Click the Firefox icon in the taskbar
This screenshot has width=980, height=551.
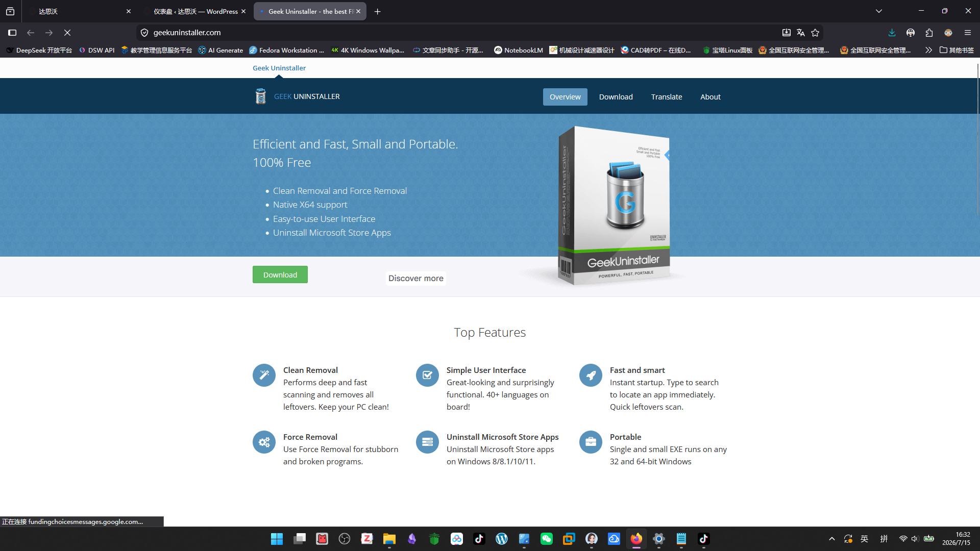(x=636, y=539)
